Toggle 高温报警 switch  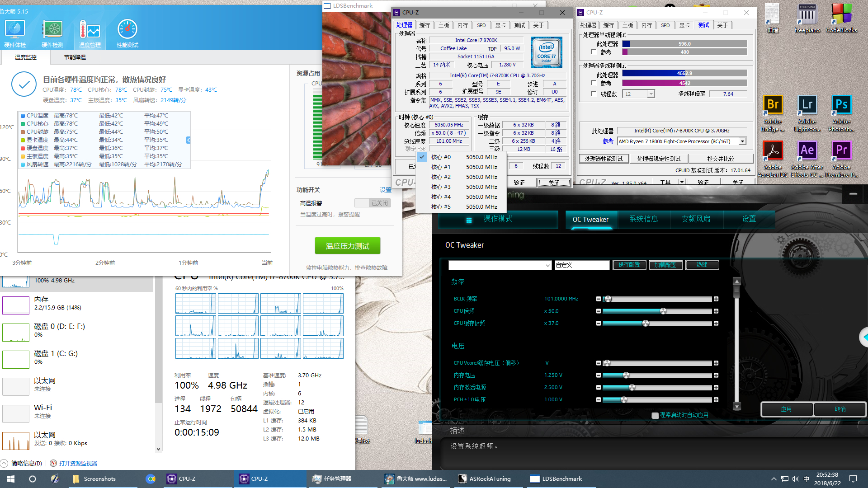[372, 203]
